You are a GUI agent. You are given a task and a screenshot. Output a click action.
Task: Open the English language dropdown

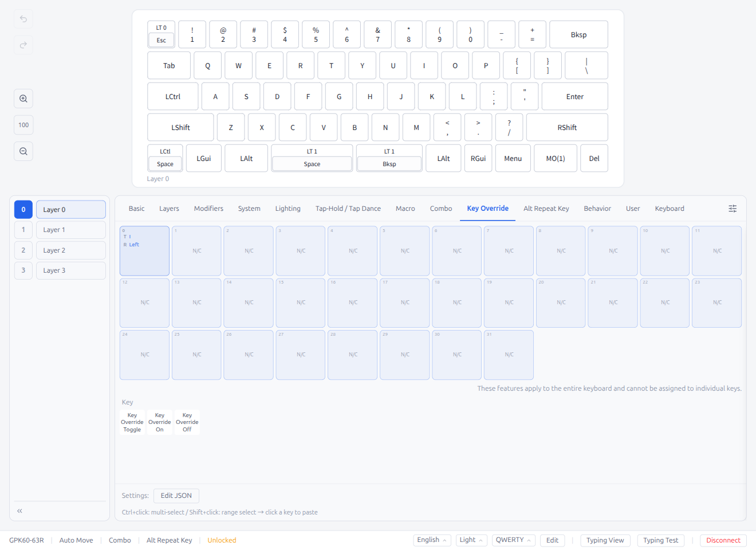432,540
